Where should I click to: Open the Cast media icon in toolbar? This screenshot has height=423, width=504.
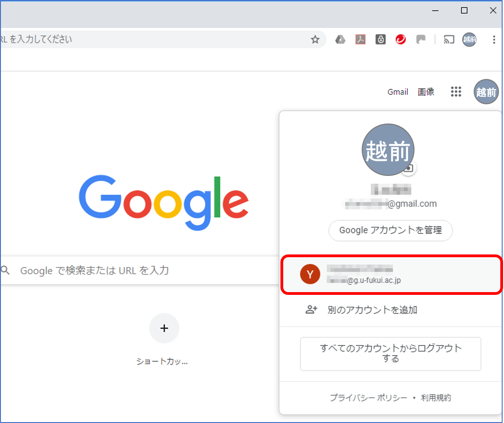coord(449,39)
